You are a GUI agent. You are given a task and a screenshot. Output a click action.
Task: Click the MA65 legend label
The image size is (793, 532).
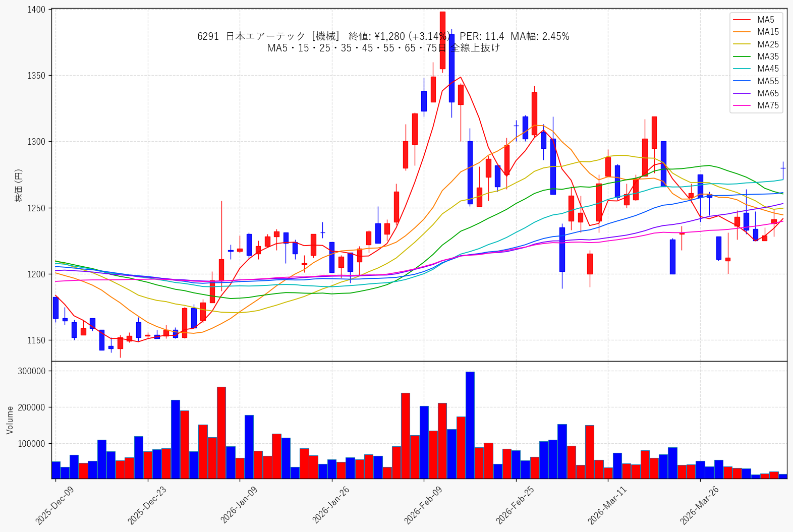tap(768, 93)
